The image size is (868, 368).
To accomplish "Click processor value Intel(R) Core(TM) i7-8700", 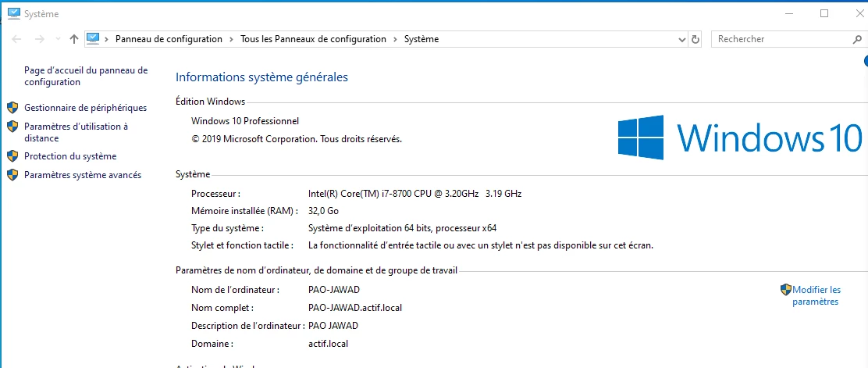I will (414, 194).
